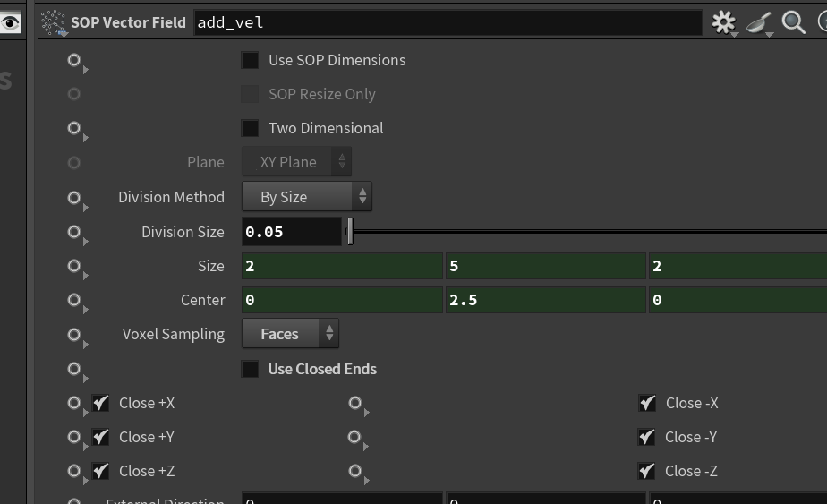Viewport: 827px width, 504px height.
Task: Open the action menu left of Close +Z
Action: [x=77, y=474]
